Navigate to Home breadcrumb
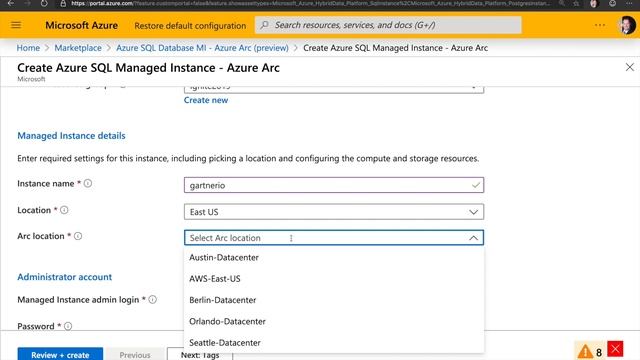Screen dimensions: 640x360 pos(28,48)
